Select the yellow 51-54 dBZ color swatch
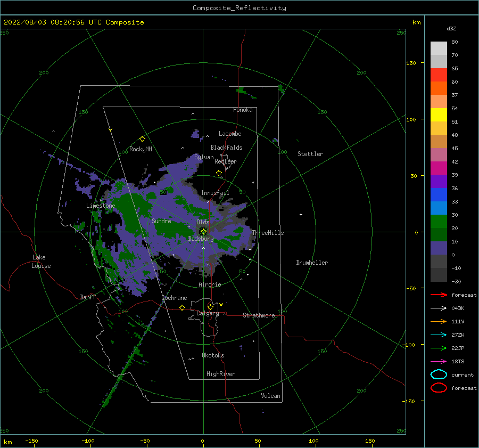This screenshot has width=479, height=448. (x=439, y=115)
